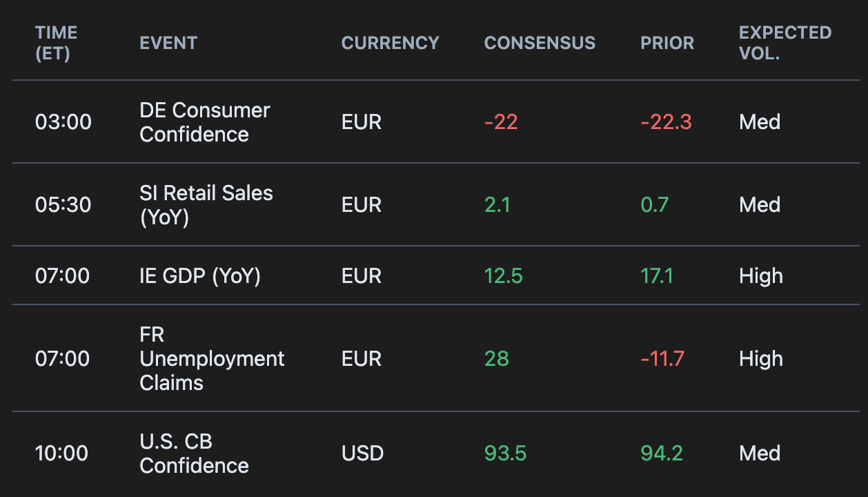Click the PRIOR column header

(x=667, y=43)
